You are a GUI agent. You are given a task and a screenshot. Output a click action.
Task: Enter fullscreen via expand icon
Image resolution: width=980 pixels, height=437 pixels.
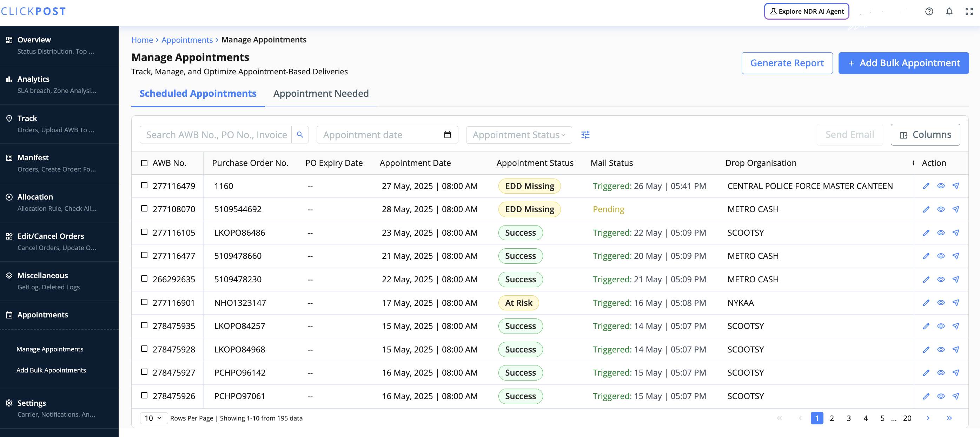pos(969,12)
